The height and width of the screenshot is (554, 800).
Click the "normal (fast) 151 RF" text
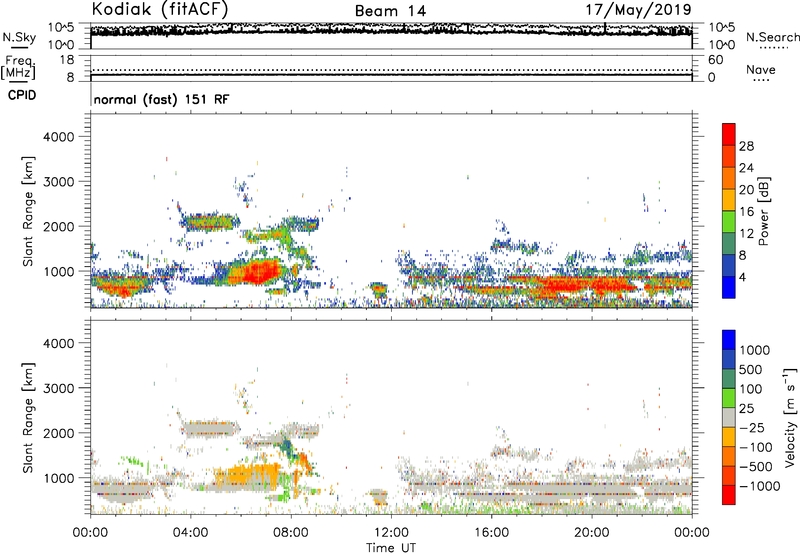pos(162,99)
